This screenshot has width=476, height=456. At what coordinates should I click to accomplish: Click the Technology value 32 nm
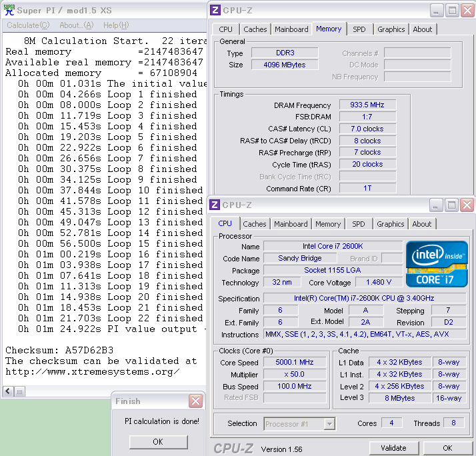[x=282, y=283]
